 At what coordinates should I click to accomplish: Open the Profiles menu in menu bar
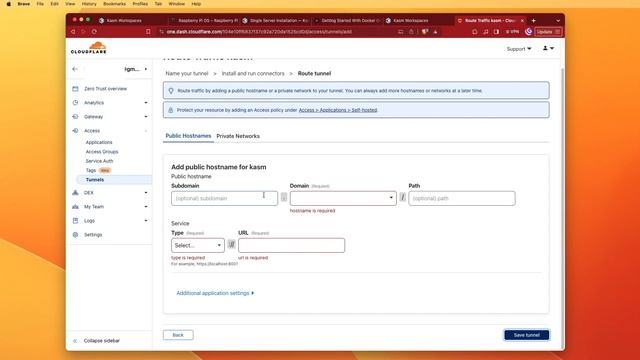click(x=140, y=4)
